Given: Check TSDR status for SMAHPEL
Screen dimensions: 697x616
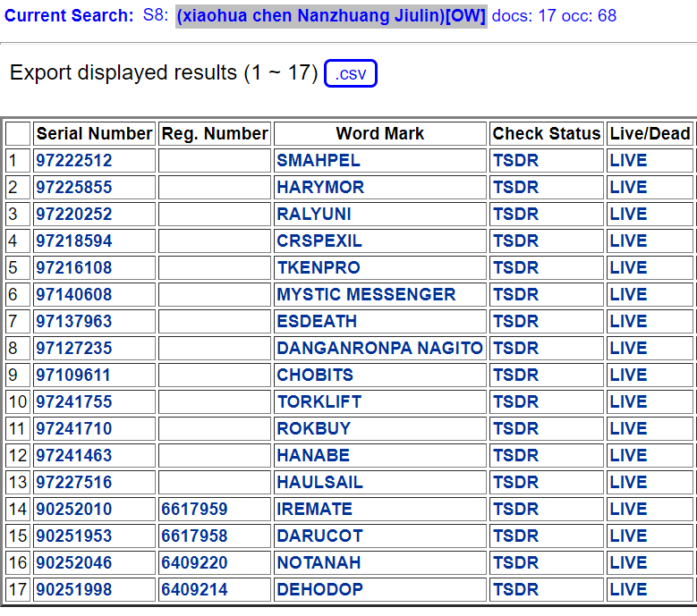Looking at the screenshot, I should tap(515, 160).
